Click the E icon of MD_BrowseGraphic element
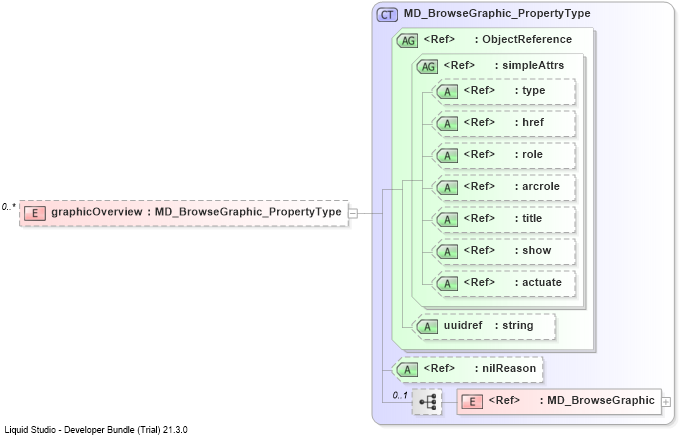 coord(472,402)
